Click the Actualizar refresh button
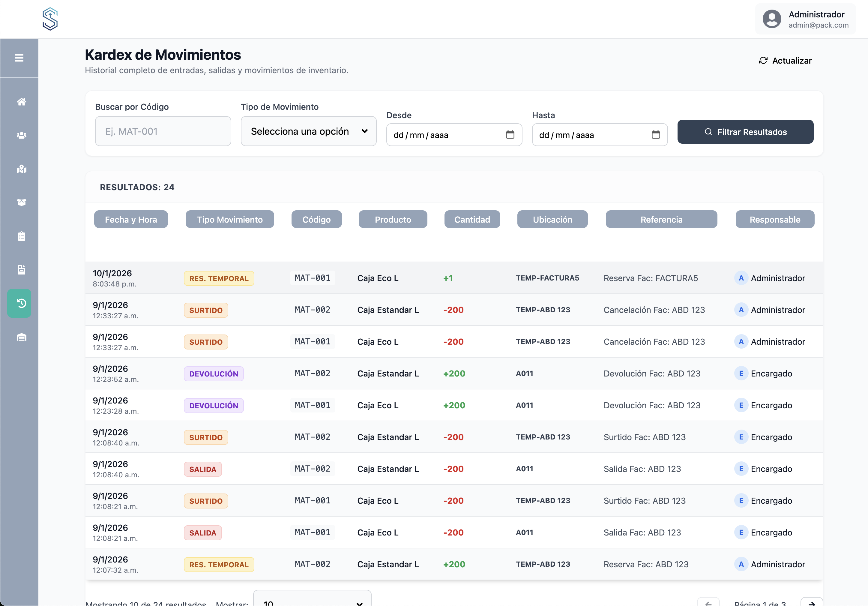Image resolution: width=868 pixels, height=606 pixels. click(x=785, y=61)
